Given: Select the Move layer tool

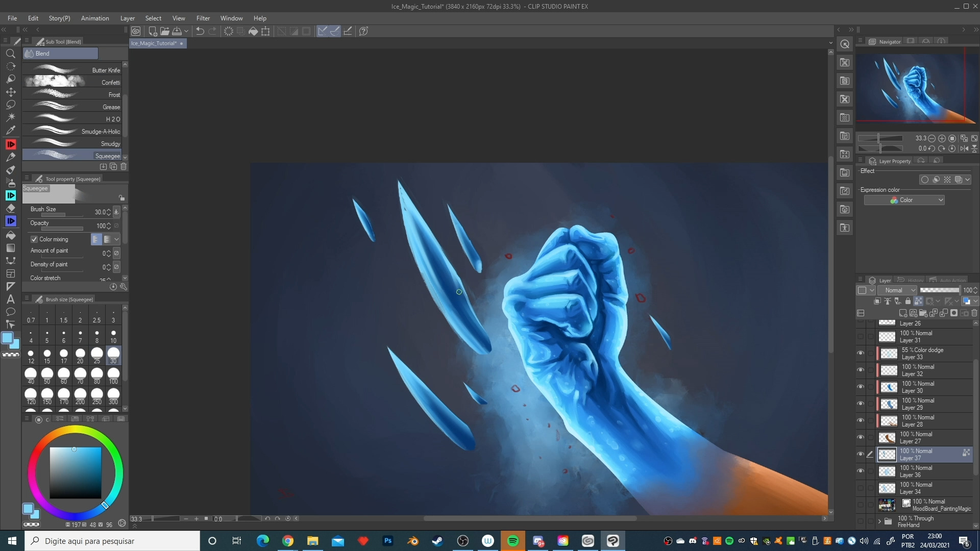Looking at the screenshot, I should click(x=10, y=92).
